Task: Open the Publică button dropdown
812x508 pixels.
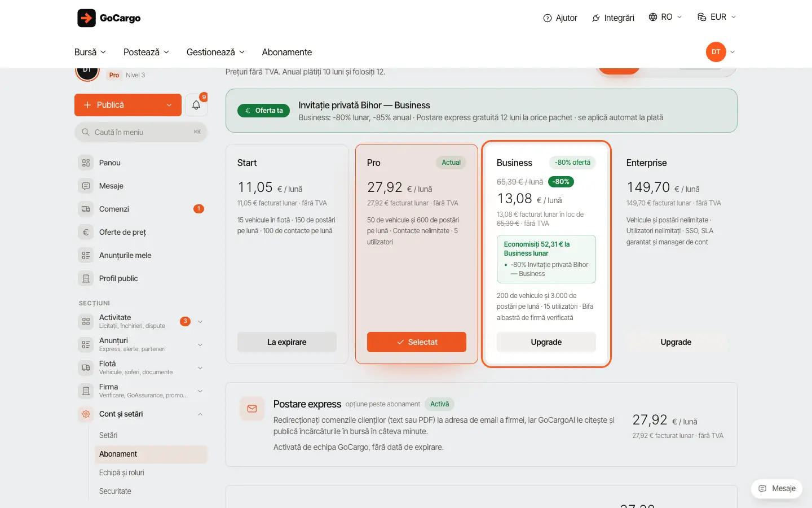Action: pos(169,105)
